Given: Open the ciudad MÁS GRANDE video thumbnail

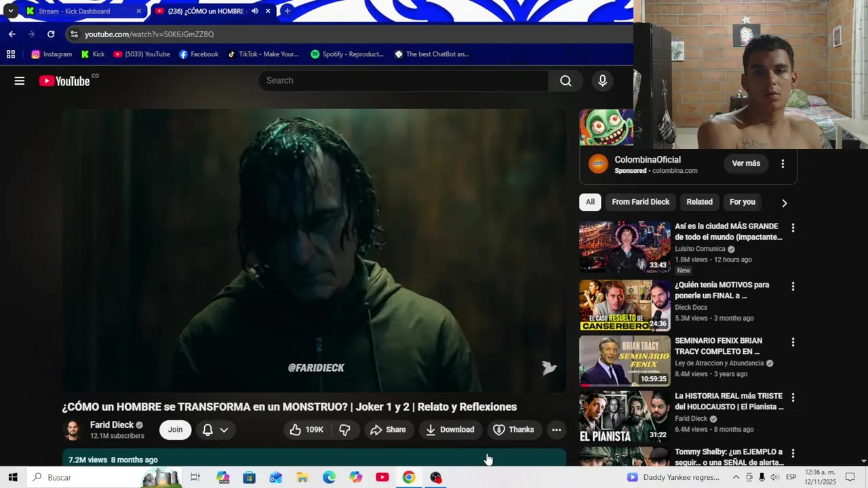Looking at the screenshot, I should [625, 247].
